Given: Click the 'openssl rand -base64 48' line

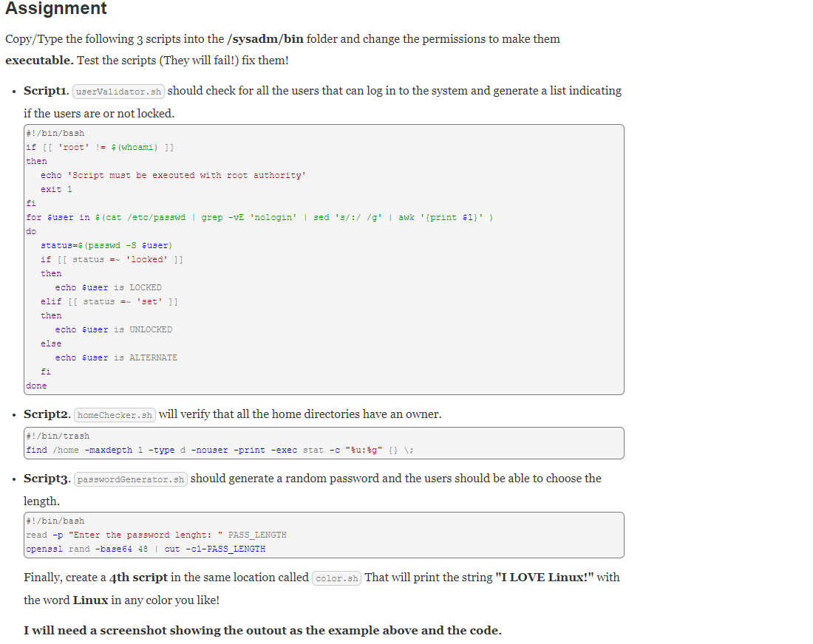Looking at the screenshot, I should [x=146, y=549].
